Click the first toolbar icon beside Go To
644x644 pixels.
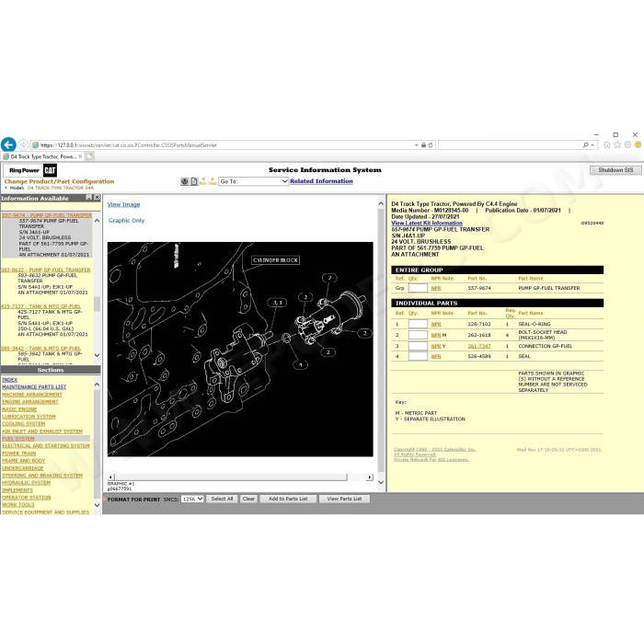pos(184,181)
